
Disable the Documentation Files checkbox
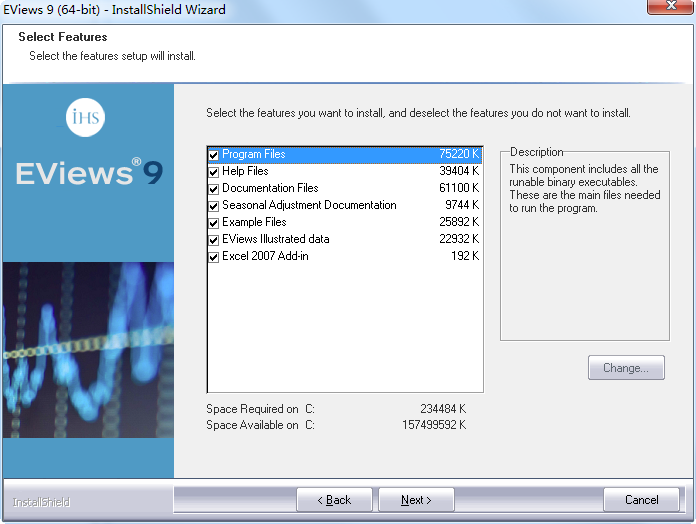tap(214, 189)
